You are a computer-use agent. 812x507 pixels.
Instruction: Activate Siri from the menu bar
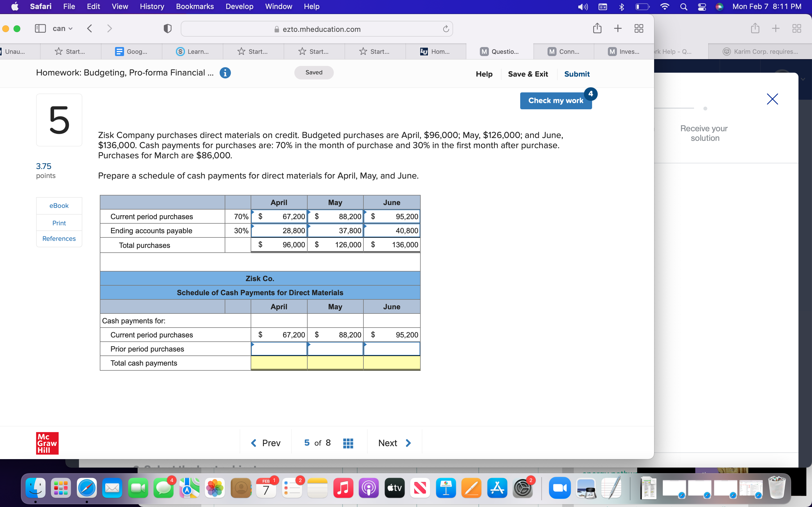pos(720,6)
